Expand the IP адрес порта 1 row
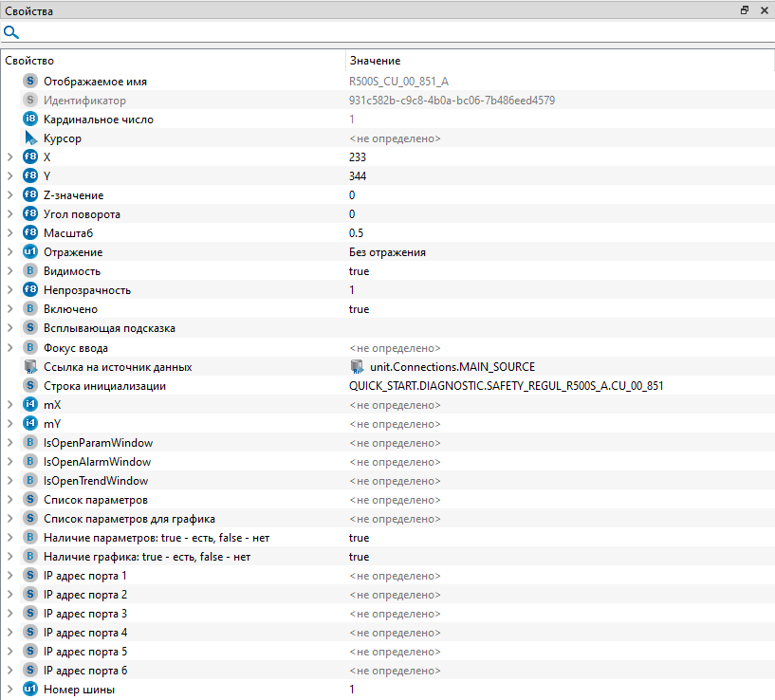 [x=10, y=576]
